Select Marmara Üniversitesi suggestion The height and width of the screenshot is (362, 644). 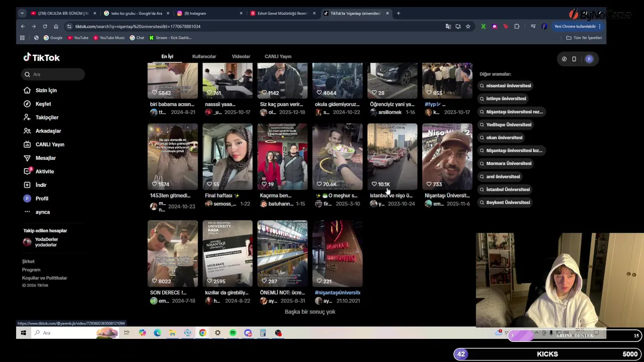[x=506, y=163]
